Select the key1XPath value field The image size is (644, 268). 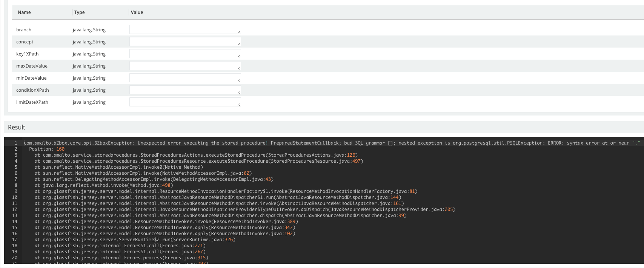point(185,54)
